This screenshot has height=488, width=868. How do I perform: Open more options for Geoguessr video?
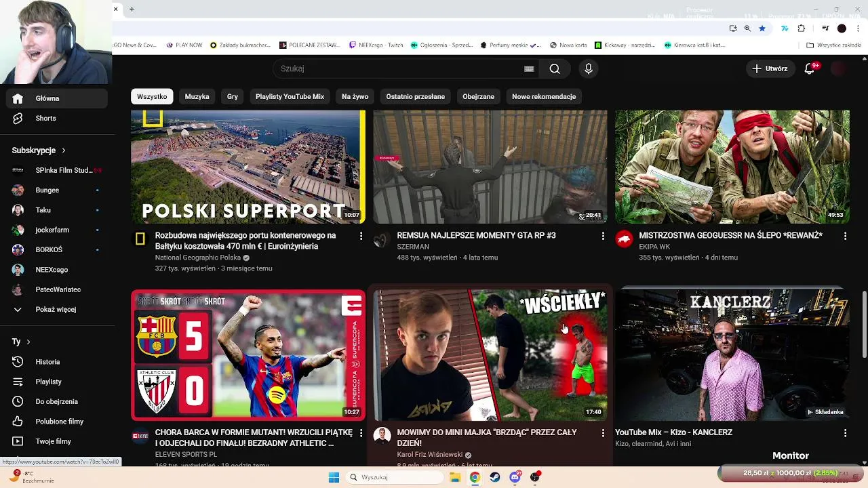coord(845,236)
